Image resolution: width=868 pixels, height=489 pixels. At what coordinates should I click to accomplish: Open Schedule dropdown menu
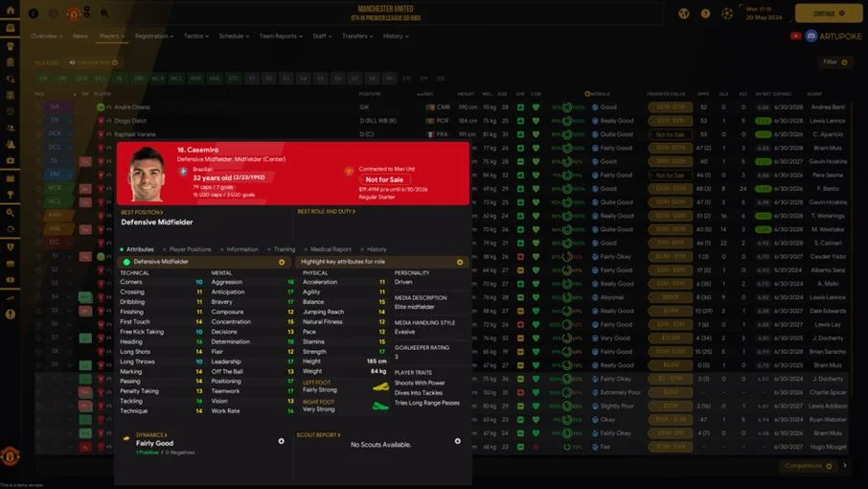[234, 36]
